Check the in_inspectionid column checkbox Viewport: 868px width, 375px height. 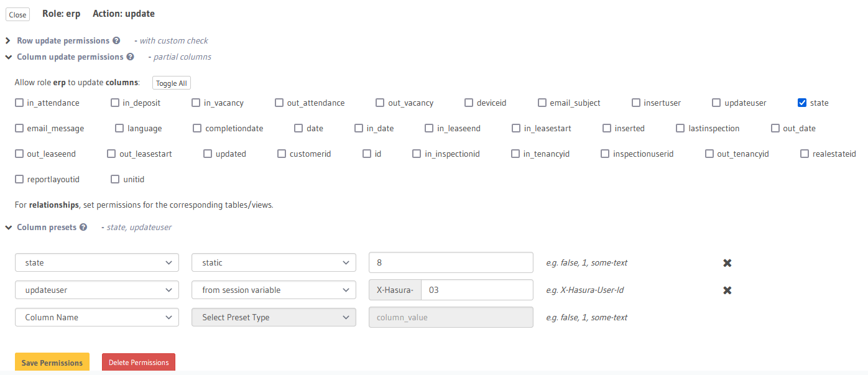point(417,154)
